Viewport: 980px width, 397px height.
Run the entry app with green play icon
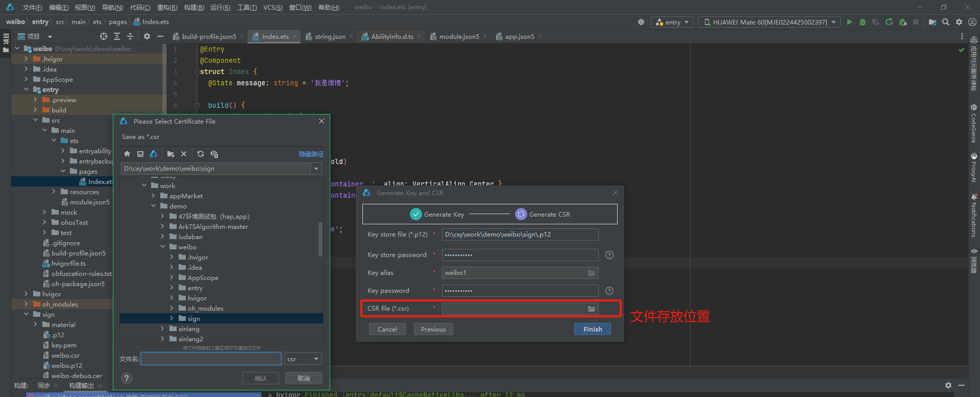[849, 22]
